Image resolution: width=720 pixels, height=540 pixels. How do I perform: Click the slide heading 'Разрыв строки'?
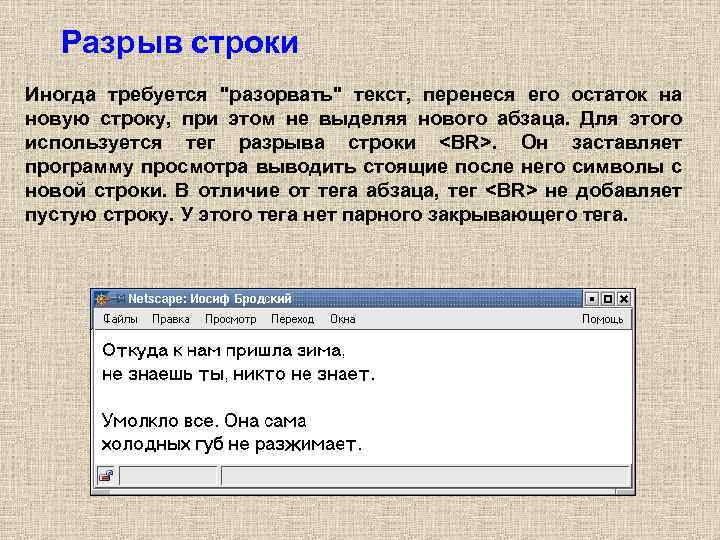click(180, 43)
